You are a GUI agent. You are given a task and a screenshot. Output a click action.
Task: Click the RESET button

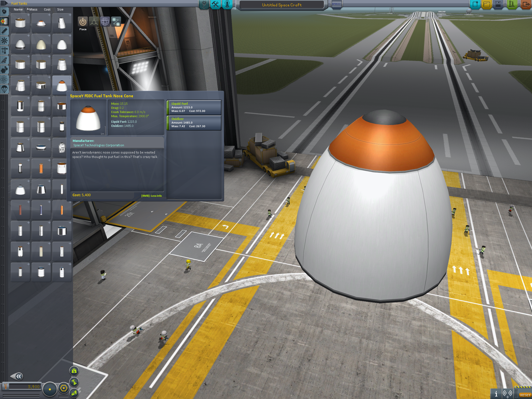(x=525, y=395)
